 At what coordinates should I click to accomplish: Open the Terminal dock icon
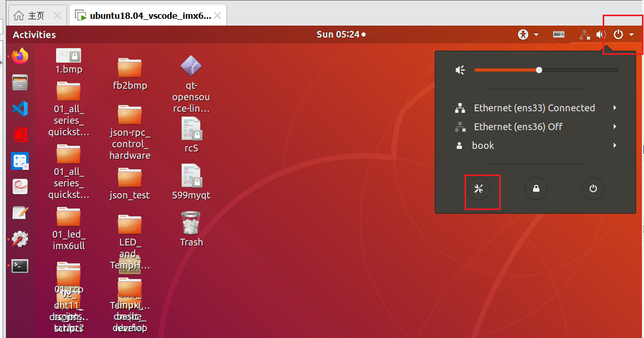20,266
